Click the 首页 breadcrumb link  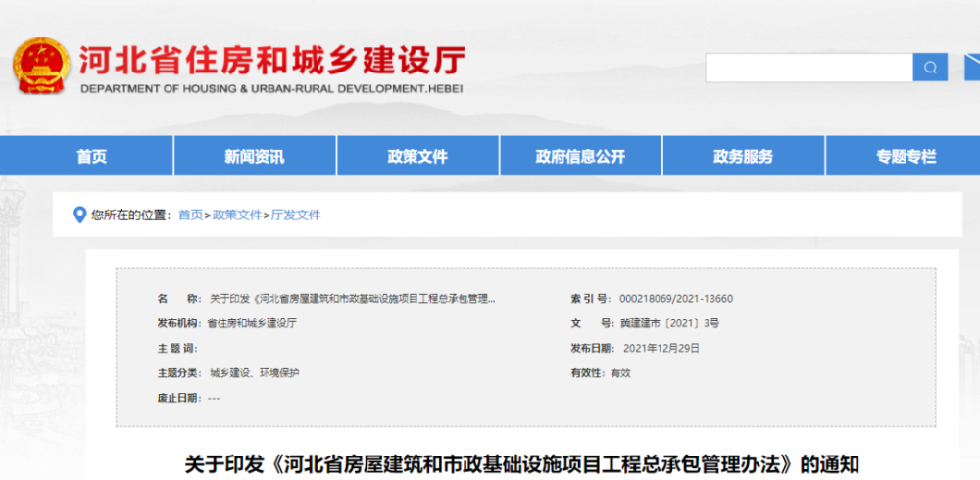pyautogui.click(x=191, y=215)
